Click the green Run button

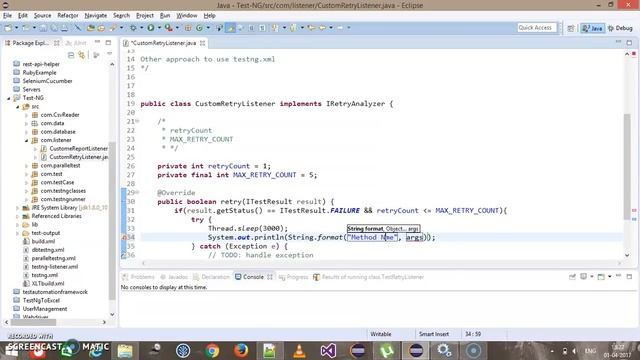151,28
